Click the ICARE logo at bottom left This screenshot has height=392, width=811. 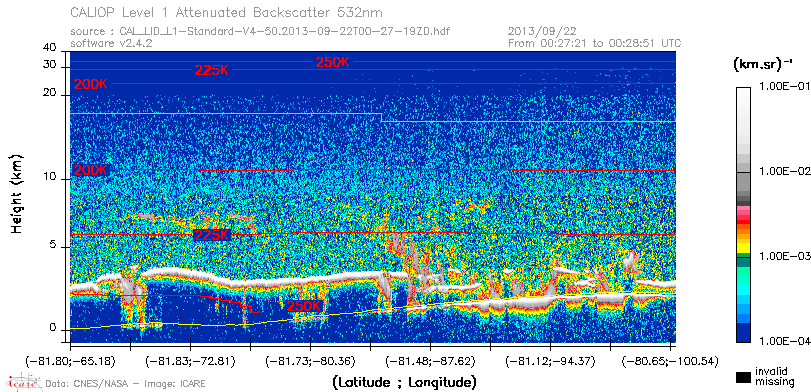click(x=23, y=382)
